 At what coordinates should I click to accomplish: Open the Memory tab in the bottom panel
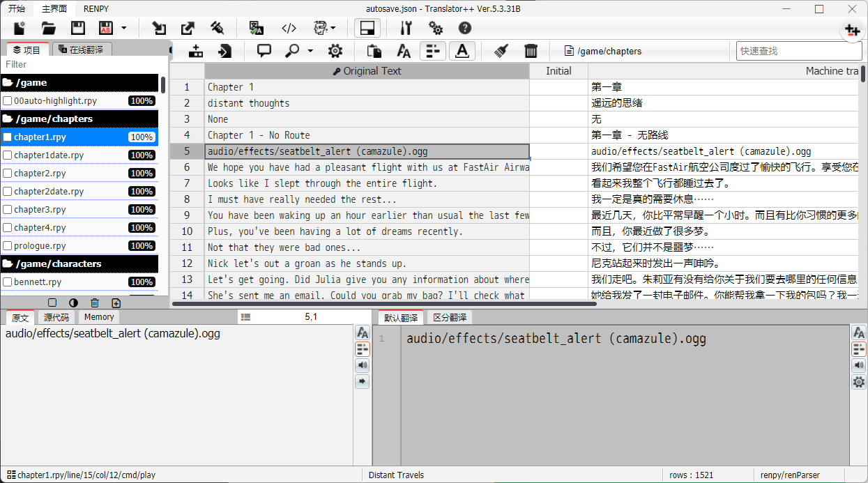[99, 317]
